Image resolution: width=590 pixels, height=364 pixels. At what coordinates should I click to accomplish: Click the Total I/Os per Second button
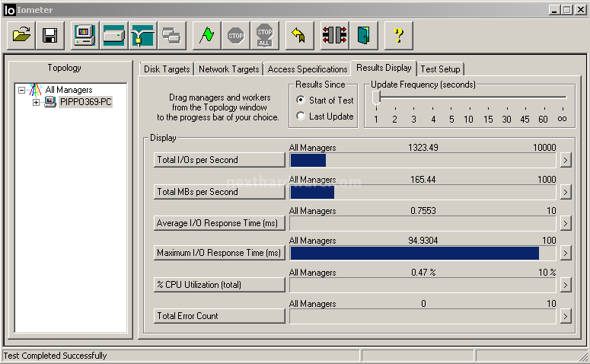(x=219, y=160)
